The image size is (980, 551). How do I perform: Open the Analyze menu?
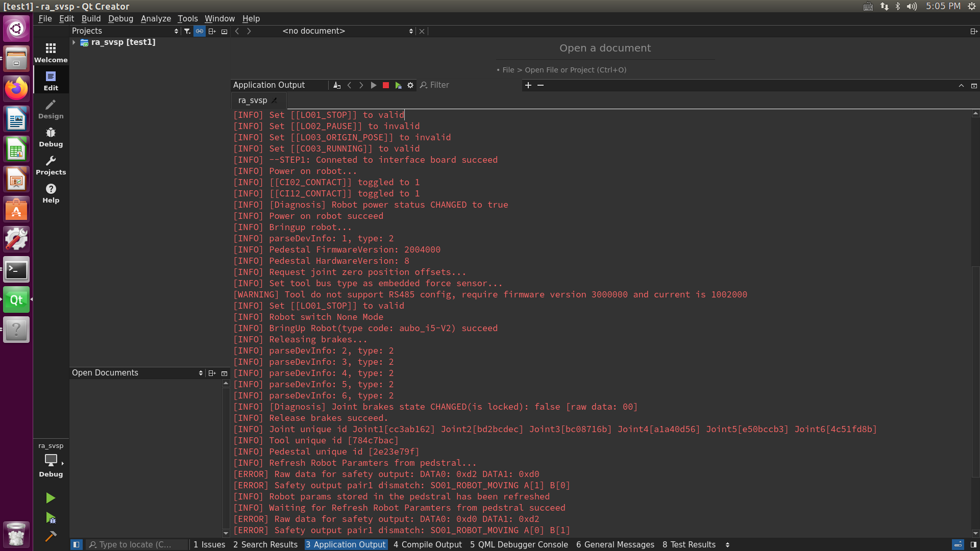coord(156,18)
